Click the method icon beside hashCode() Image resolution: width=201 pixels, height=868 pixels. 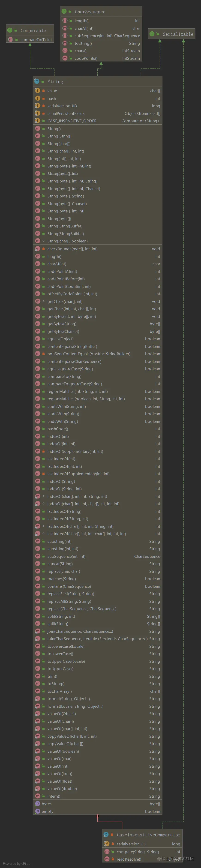(x=37, y=429)
